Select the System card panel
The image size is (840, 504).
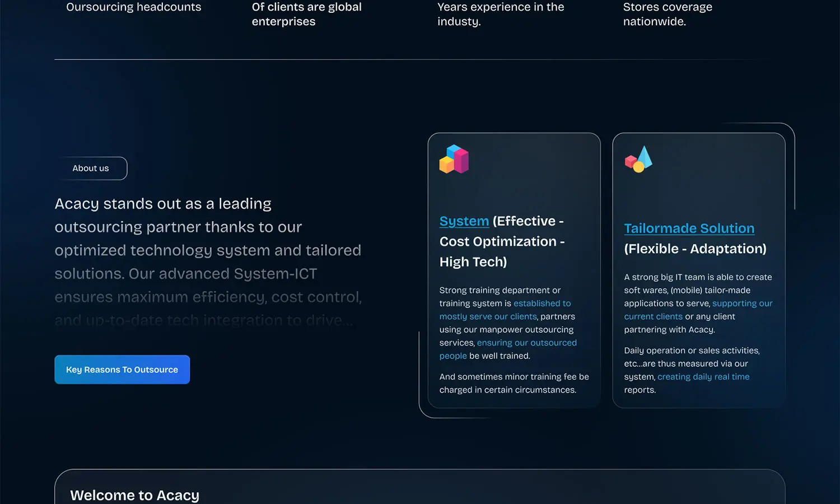pyautogui.click(x=514, y=269)
